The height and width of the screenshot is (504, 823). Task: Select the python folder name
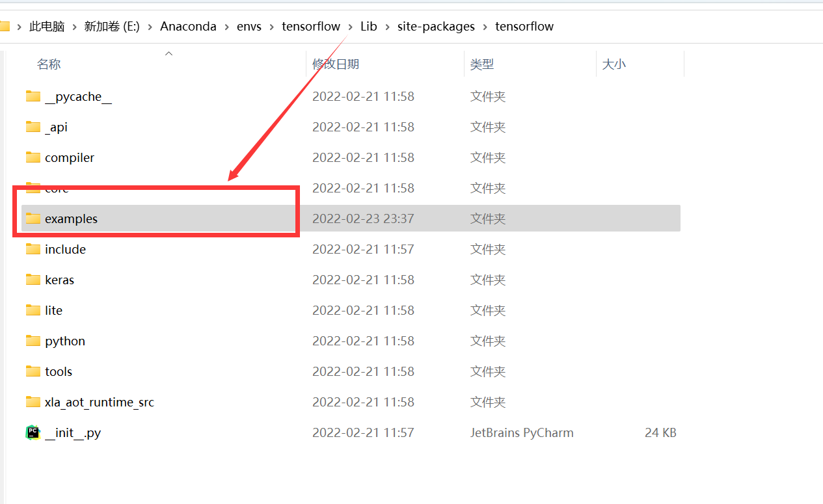(65, 341)
